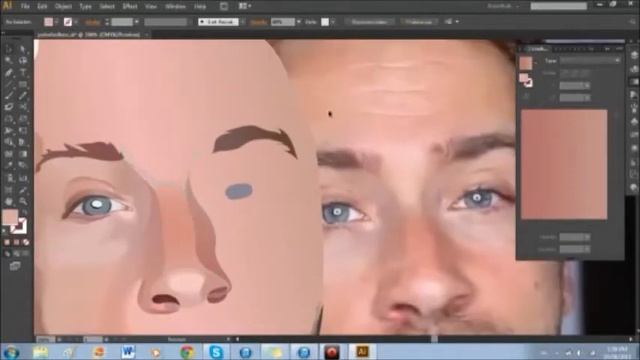640x360 pixels.
Task: Select the Perspective Grid tool
Action: click(23, 142)
